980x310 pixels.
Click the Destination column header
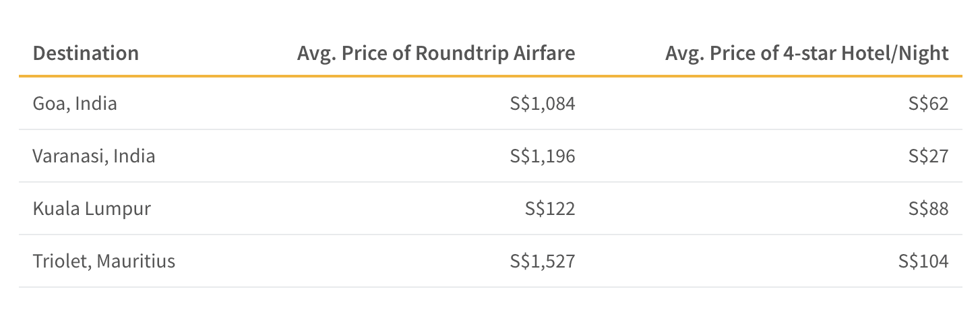click(86, 53)
